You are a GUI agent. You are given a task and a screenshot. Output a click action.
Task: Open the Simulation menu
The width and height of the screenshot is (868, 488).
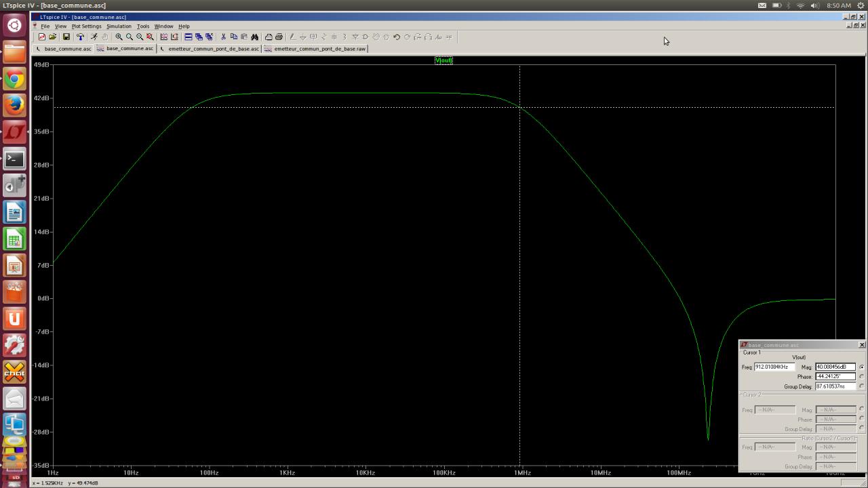119,26
